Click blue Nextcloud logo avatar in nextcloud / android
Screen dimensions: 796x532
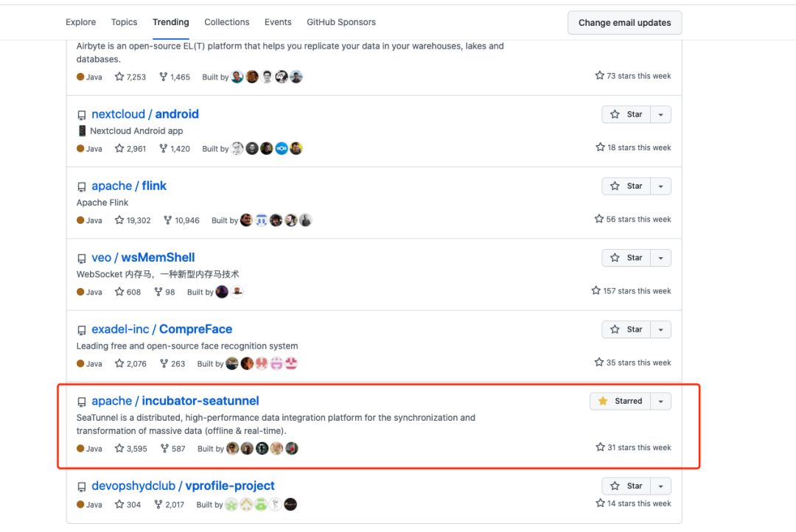(282, 148)
